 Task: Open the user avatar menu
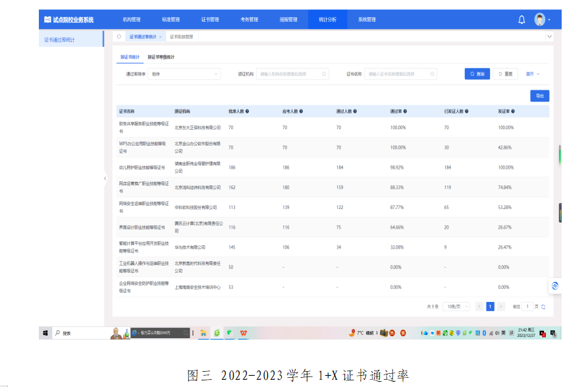coord(540,20)
